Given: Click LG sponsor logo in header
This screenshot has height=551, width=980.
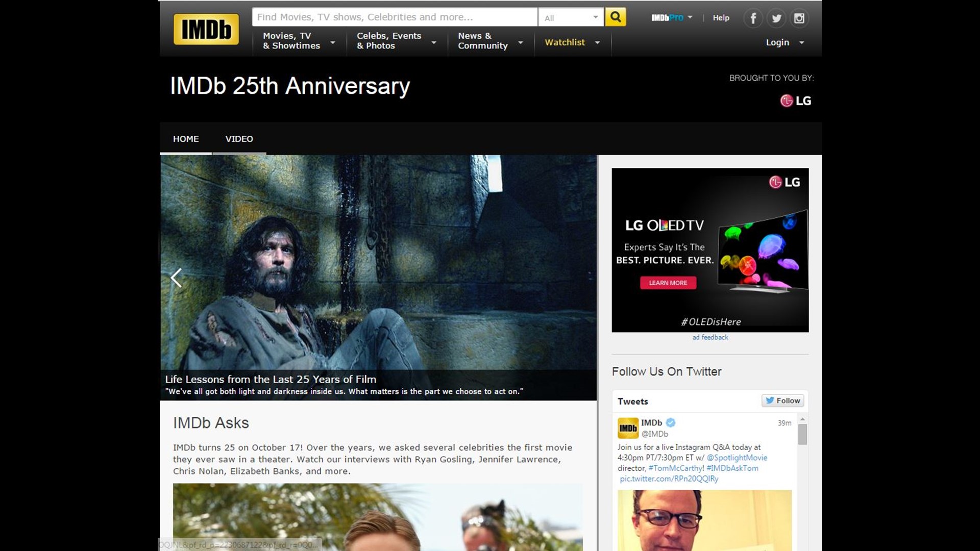Looking at the screenshot, I should coord(796,101).
